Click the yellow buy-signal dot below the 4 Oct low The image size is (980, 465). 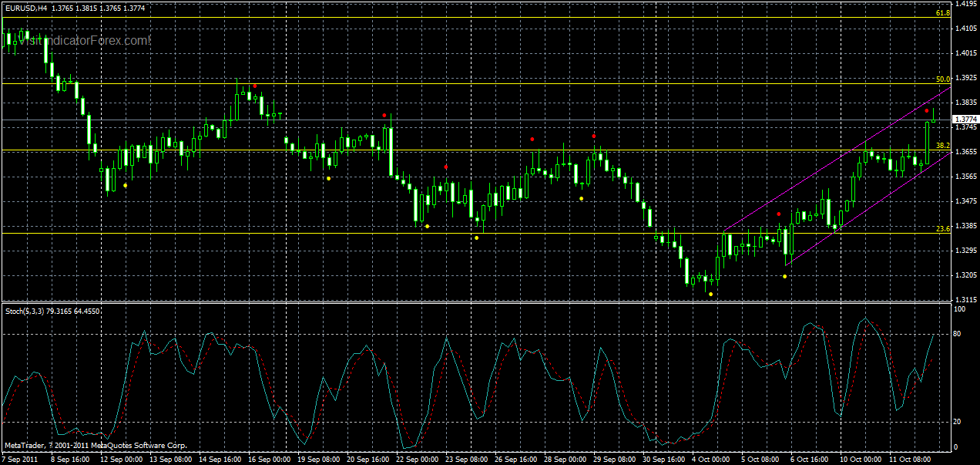pyautogui.click(x=710, y=293)
